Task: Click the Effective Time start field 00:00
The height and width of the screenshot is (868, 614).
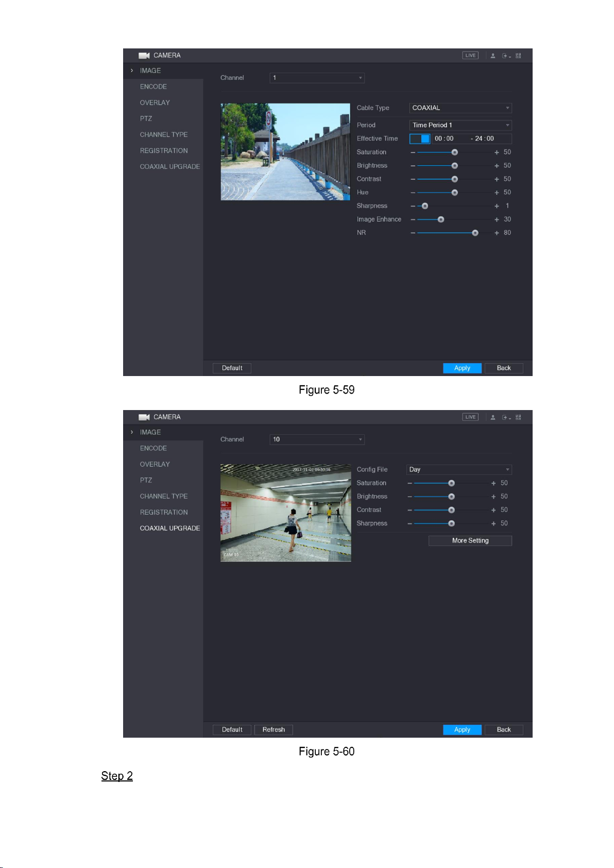Action: click(x=444, y=139)
